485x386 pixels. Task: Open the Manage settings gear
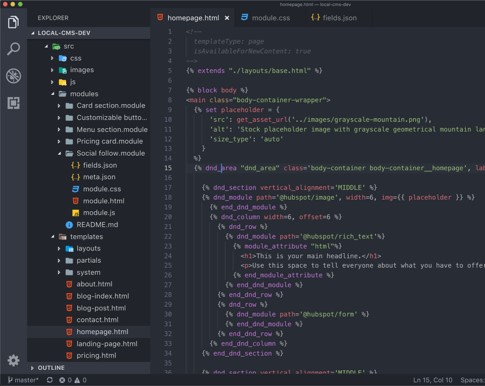(x=13, y=360)
